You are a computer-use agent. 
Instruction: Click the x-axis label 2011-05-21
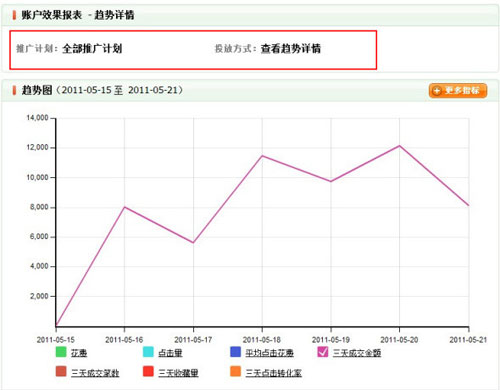pyautogui.click(x=468, y=340)
